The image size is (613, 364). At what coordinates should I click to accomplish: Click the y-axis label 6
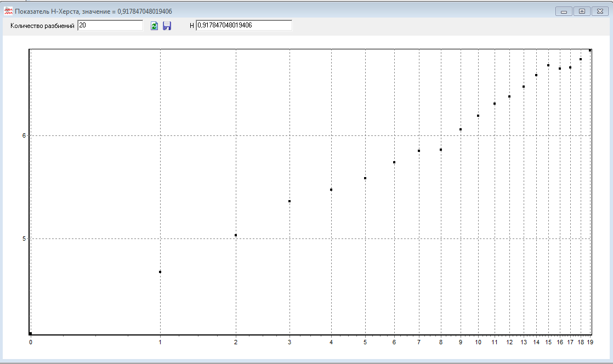(x=24, y=135)
